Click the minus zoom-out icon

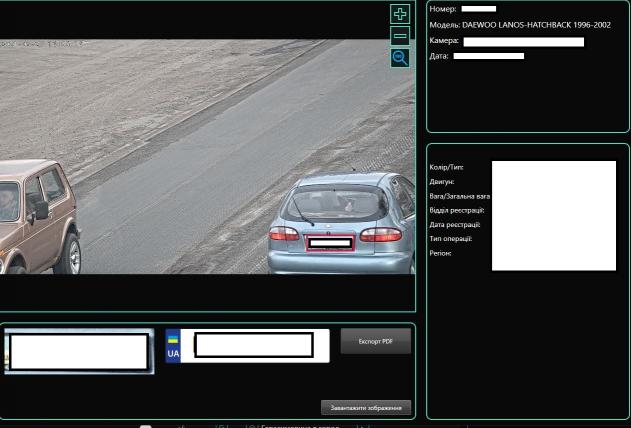pyautogui.click(x=400, y=36)
